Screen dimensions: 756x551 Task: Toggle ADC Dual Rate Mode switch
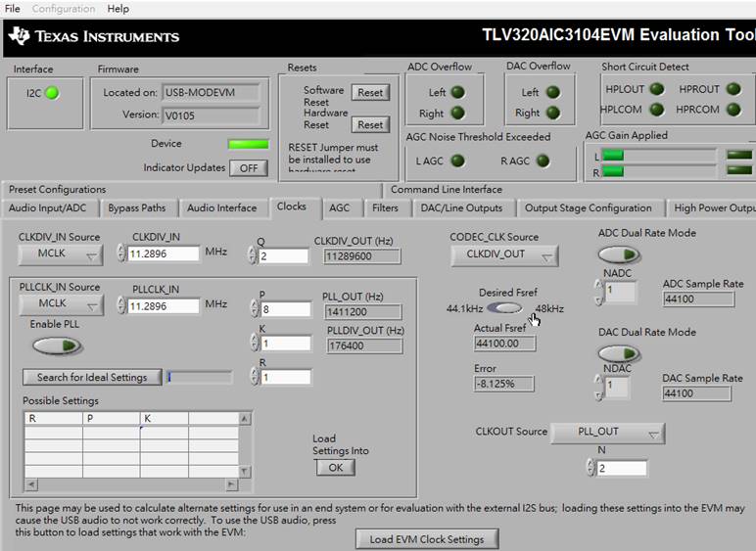[x=619, y=254]
